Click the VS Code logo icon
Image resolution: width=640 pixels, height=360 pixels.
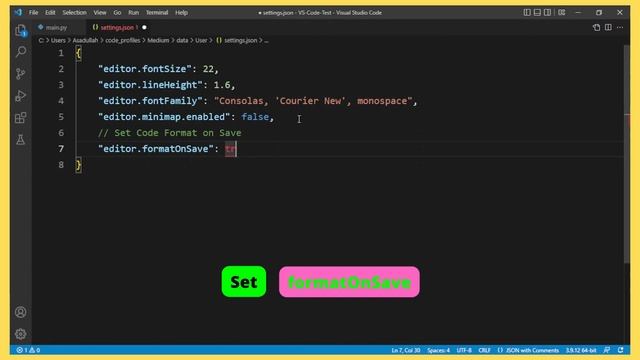pyautogui.click(x=18, y=12)
